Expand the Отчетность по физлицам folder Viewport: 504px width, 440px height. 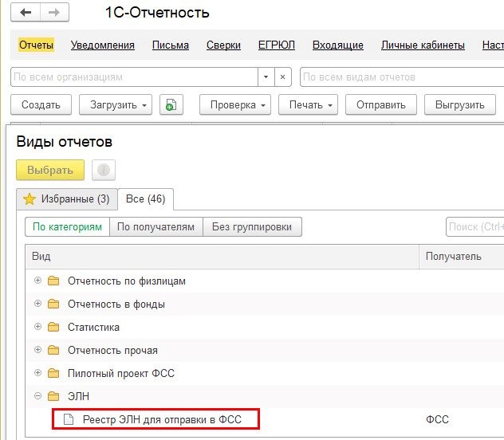click(37, 281)
